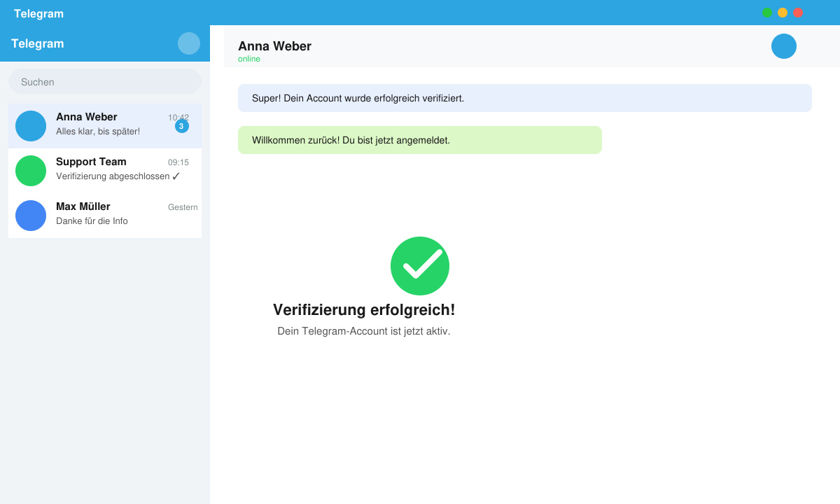This screenshot has width=840, height=504.
Task: Click the Telegram sidebar header title
Action: pyautogui.click(x=38, y=43)
